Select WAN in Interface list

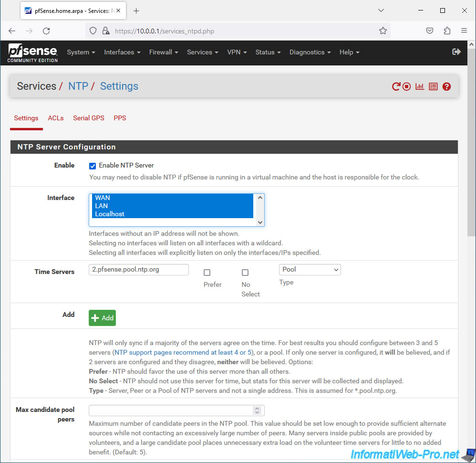click(173, 198)
